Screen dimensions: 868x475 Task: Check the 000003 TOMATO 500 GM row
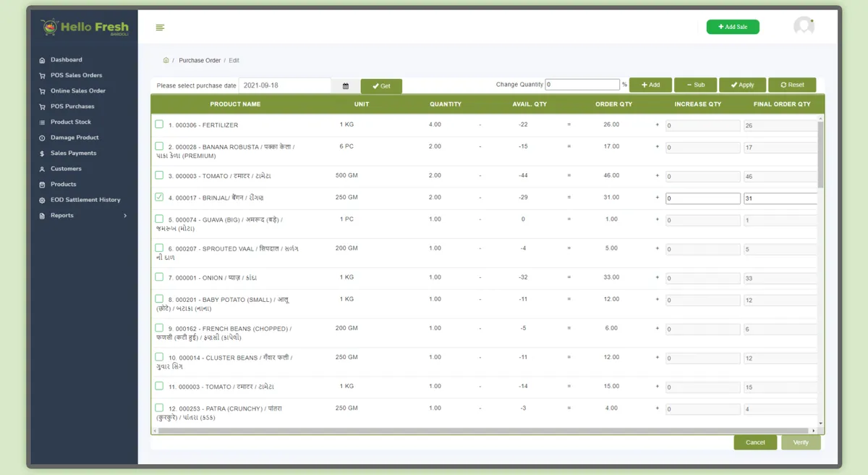(x=159, y=175)
